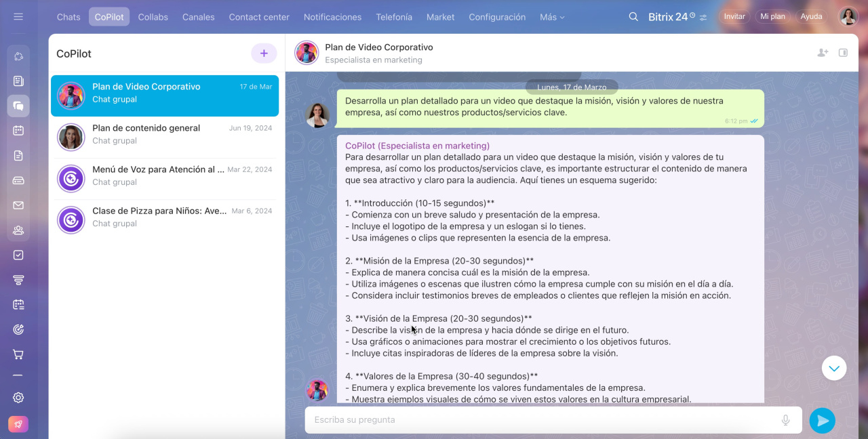This screenshot has height=439, width=868.
Task: Click the search magnifier icon
Action: coord(633,17)
